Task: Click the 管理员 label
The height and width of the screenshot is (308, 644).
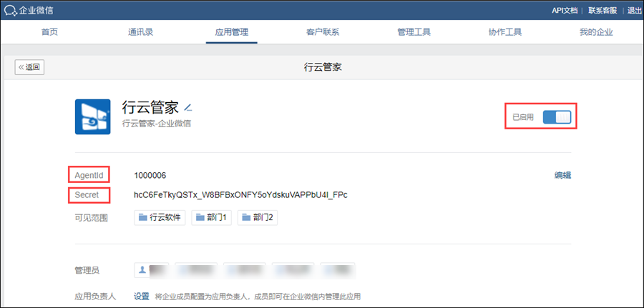Action: [87, 270]
